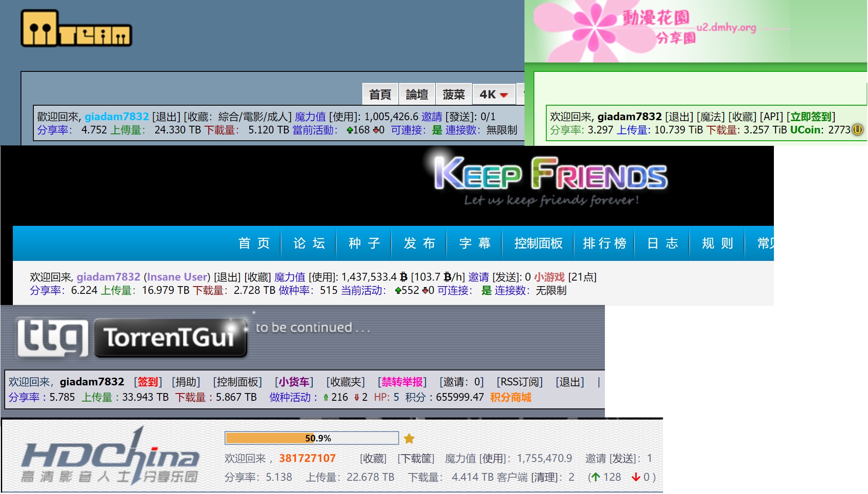Open the 菠菜 tab on M-Team
Screen dimensions: 868x494
click(453, 94)
